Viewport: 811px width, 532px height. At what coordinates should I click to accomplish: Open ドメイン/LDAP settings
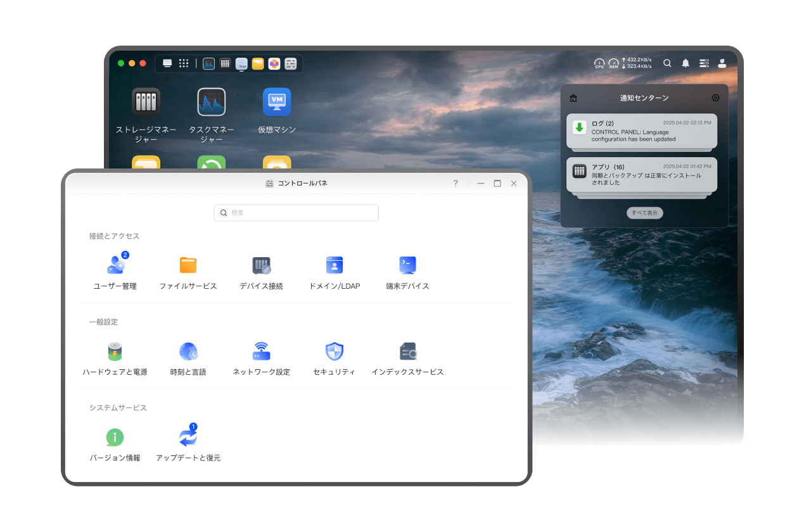pyautogui.click(x=335, y=265)
